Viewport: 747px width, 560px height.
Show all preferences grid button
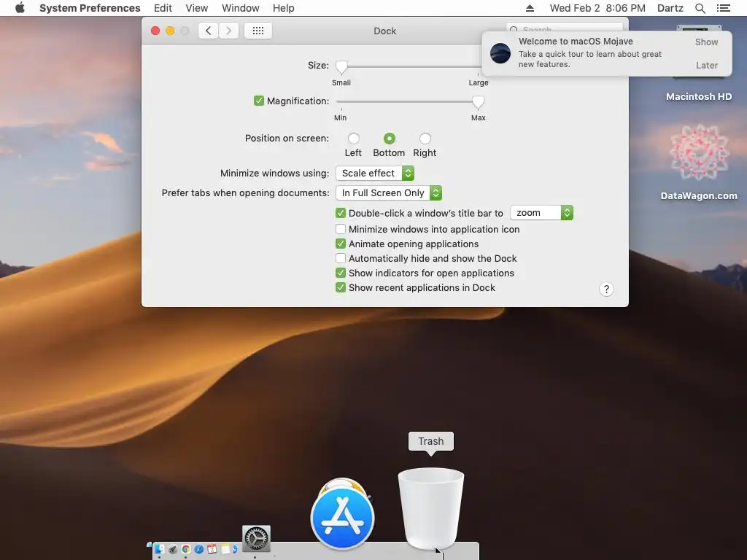click(x=258, y=31)
